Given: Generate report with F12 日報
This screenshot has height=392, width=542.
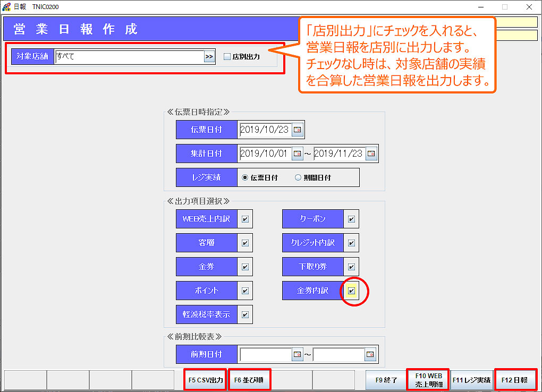Looking at the screenshot, I should point(515,380).
